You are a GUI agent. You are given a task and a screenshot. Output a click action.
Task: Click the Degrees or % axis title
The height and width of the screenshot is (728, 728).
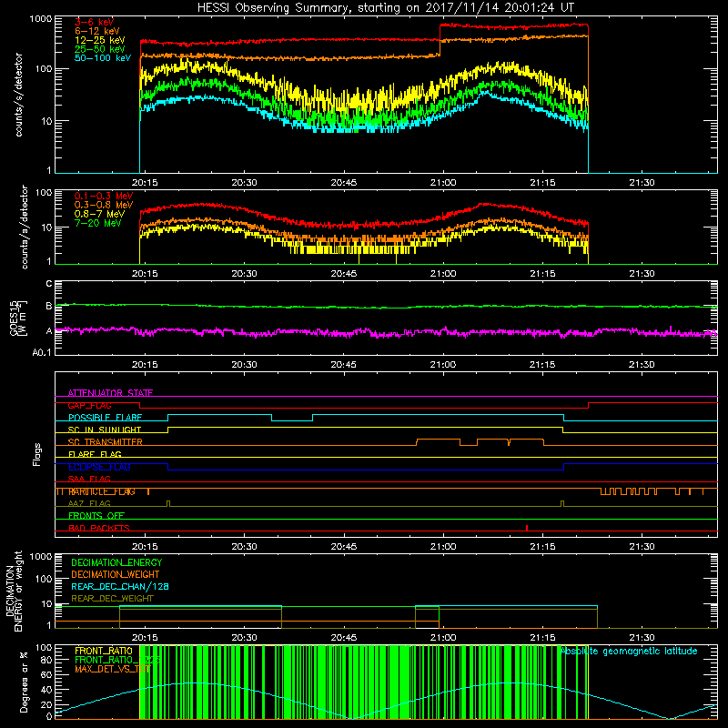tap(25, 682)
